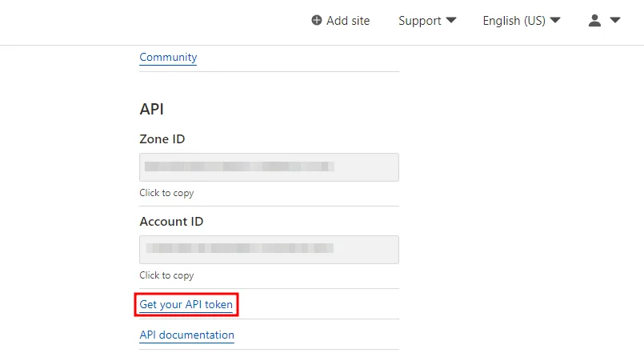Click 'Click to copy' under Account ID
The height and width of the screenshot is (357, 644).
(x=166, y=275)
